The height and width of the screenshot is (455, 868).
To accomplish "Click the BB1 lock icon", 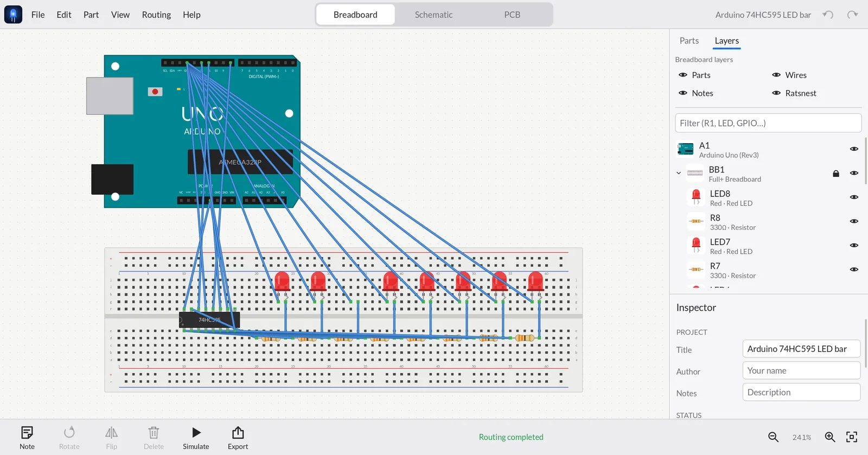I will coord(836,174).
